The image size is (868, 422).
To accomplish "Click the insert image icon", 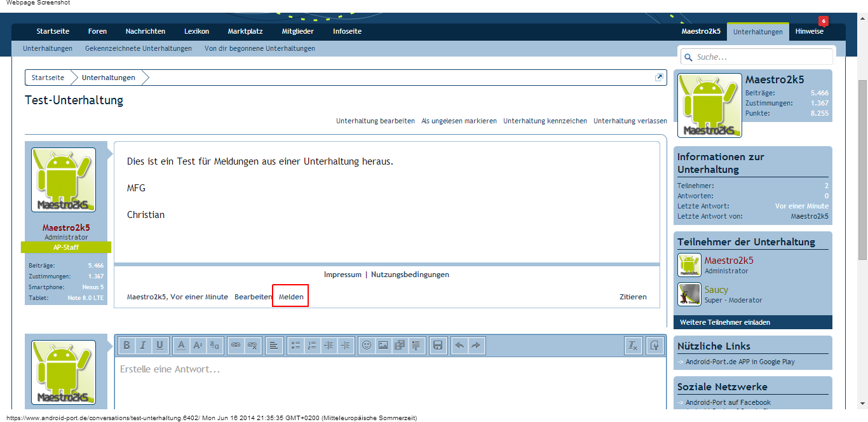I will pos(383,345).
